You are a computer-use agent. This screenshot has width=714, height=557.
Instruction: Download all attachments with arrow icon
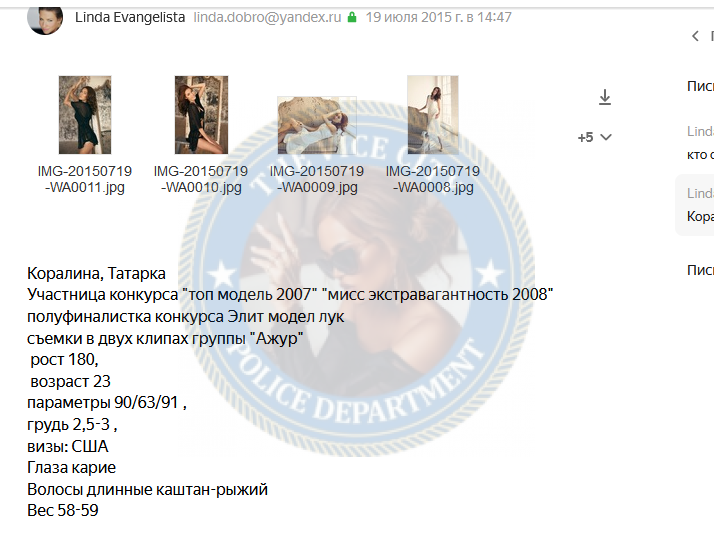coord(605,97)
